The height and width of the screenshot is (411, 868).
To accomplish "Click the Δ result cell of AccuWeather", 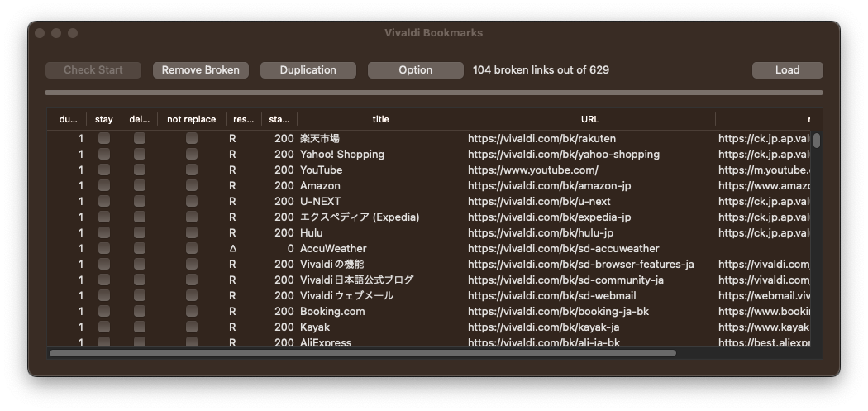I will [232, 249].
